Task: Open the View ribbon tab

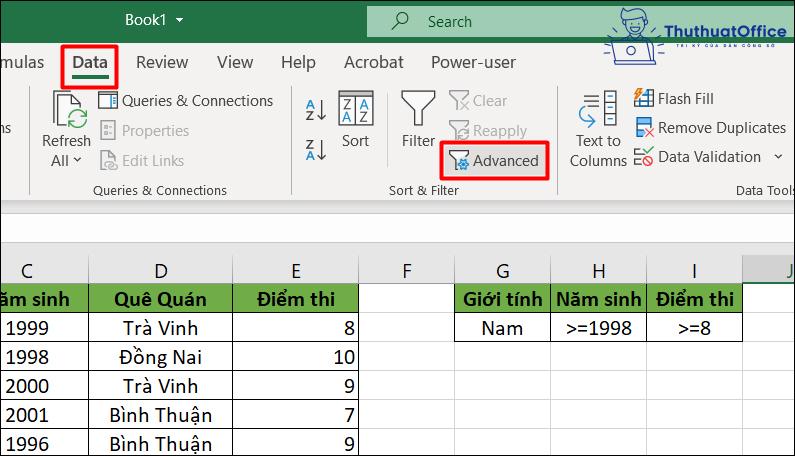Action: 235,62
